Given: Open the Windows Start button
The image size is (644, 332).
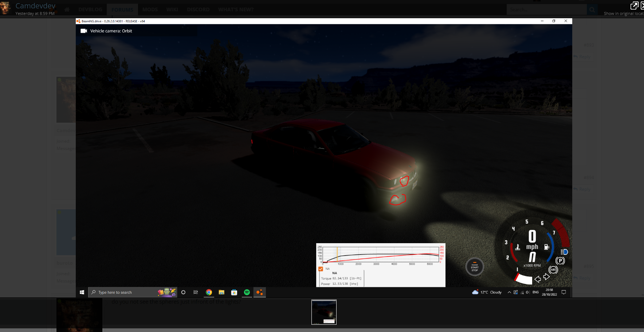Looking at the screenshot, I should point(82,292).
